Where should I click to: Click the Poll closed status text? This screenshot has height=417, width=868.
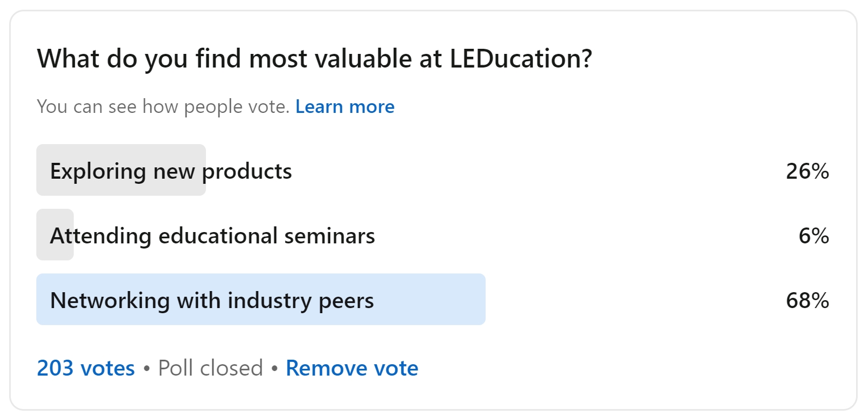tap(210, 368)
